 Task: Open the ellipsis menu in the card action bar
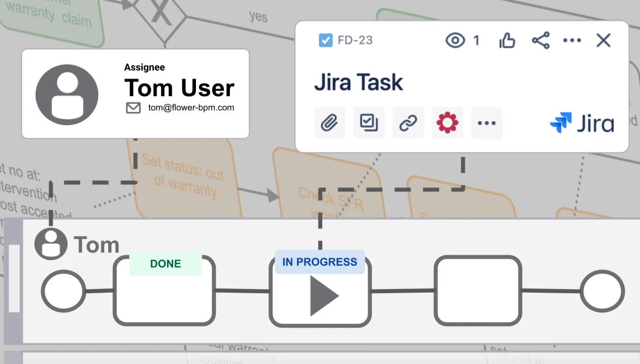487,123
